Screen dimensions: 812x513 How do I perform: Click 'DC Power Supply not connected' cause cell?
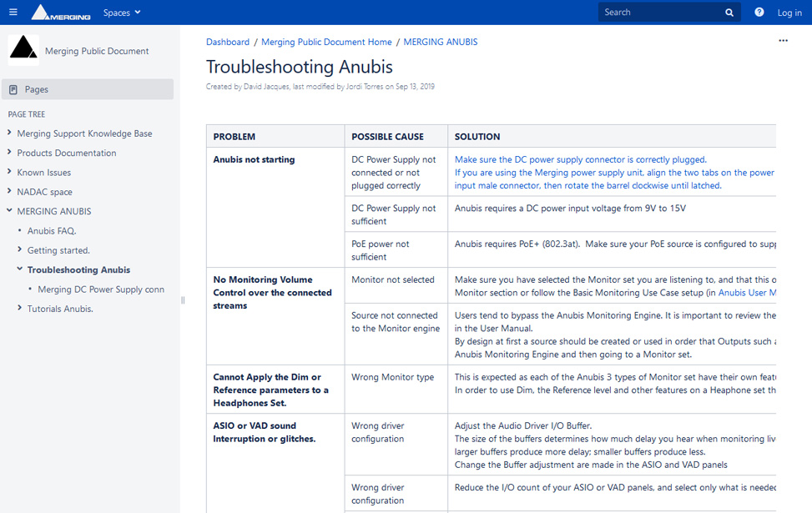pyautogui.click(x=396, y=172)
